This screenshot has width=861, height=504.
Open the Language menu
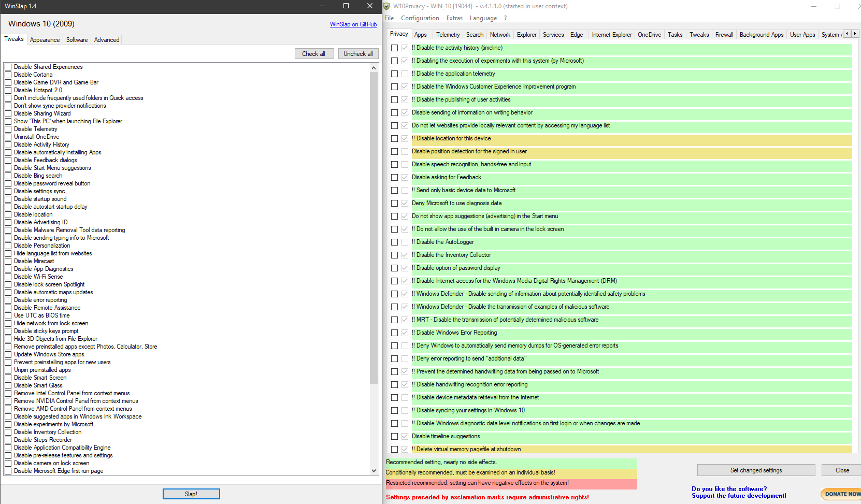(x=483, y=18)
